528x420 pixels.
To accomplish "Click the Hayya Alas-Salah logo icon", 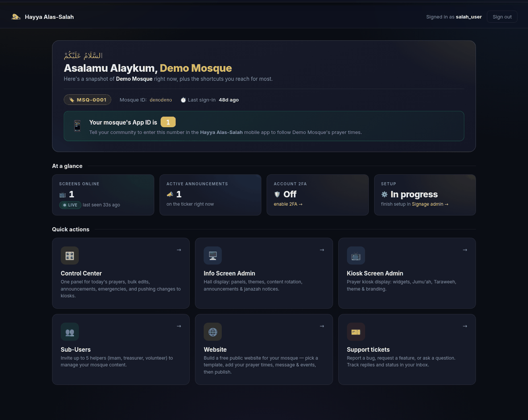I will tap(16, 17).
